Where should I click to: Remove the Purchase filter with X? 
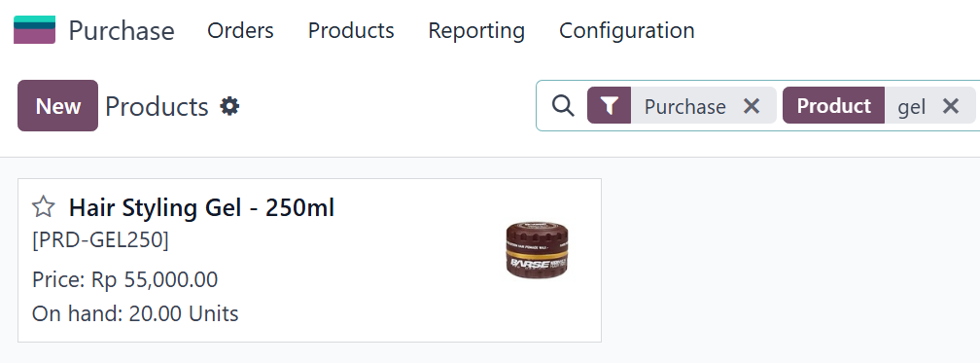click(752, 106)
